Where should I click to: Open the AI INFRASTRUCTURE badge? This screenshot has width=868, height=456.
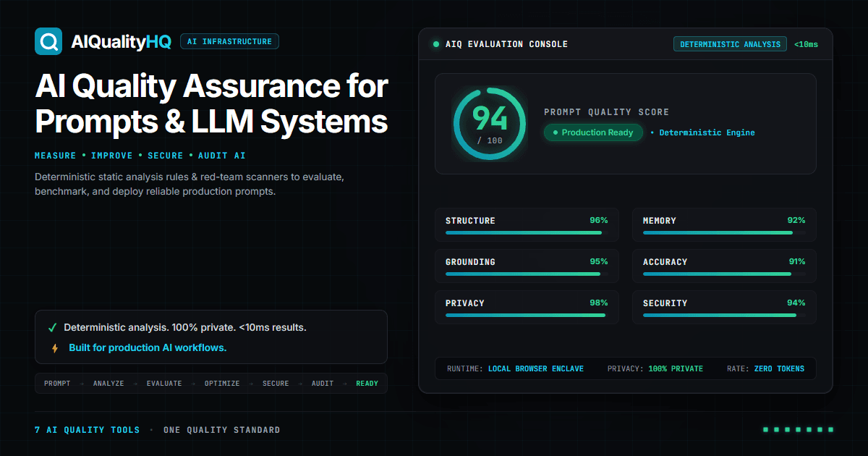point(229,42)
